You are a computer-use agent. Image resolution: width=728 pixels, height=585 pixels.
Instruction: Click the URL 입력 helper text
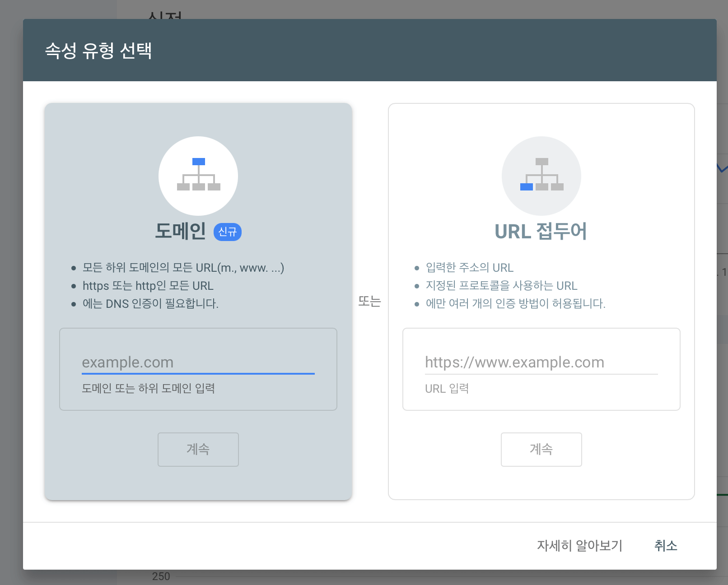(447, 388)
